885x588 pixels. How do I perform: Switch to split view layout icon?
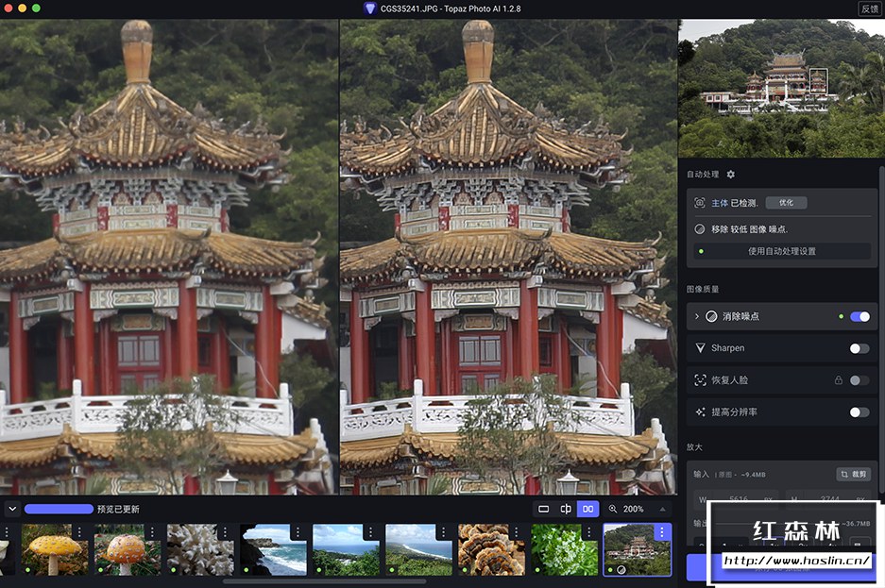click(566, 509)
